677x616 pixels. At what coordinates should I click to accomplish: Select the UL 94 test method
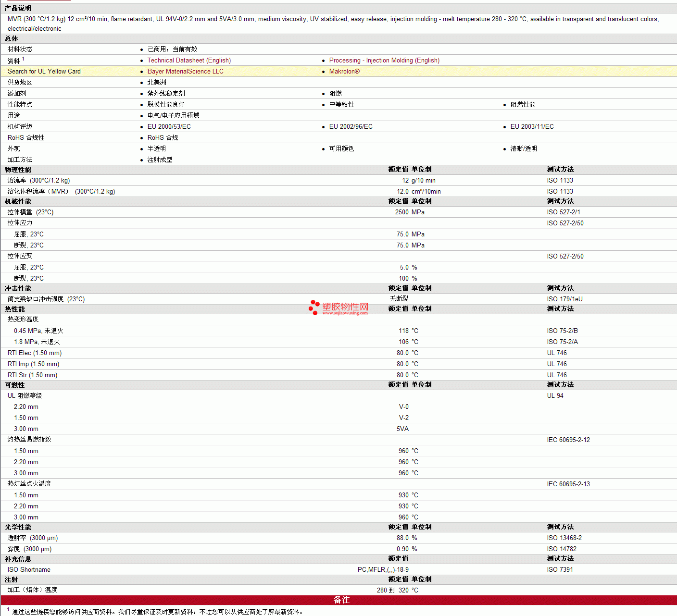(555, 396)
